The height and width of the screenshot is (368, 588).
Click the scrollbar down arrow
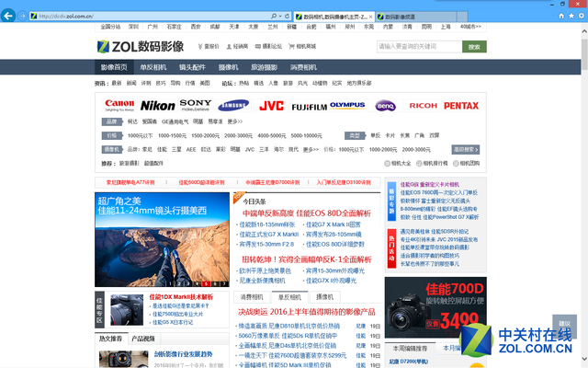point(584,359)
